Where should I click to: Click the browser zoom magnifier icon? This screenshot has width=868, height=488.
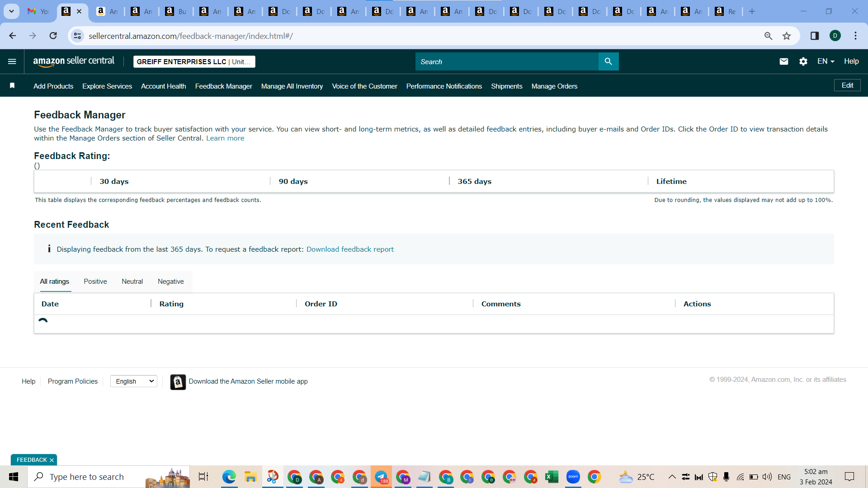[x=768, y=36]
